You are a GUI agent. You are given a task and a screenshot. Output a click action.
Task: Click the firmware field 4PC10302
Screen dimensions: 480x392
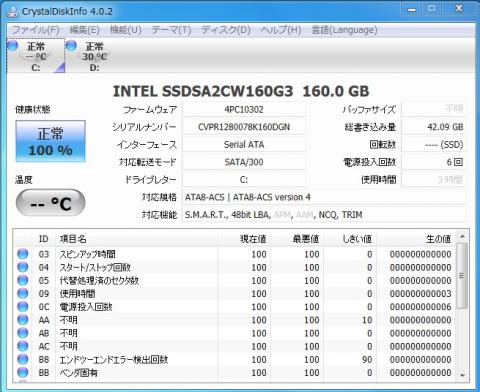244,110
